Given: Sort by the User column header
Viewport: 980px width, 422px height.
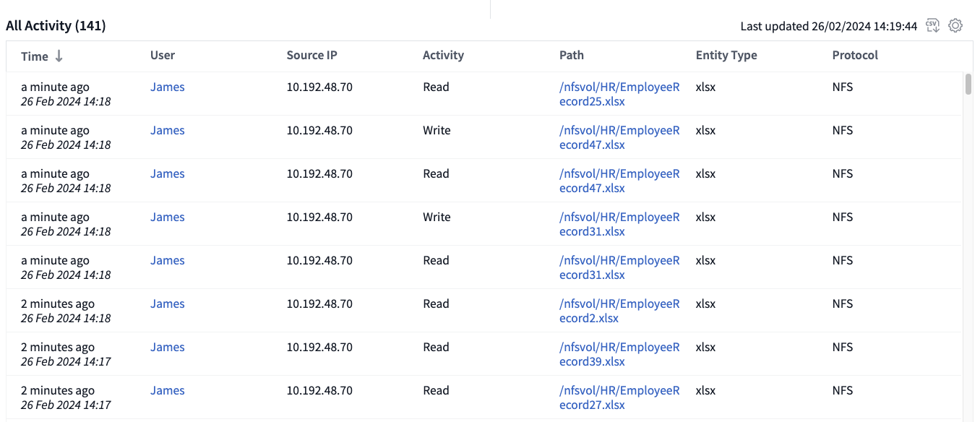Looking at the screenshot, I should [163, 55].
